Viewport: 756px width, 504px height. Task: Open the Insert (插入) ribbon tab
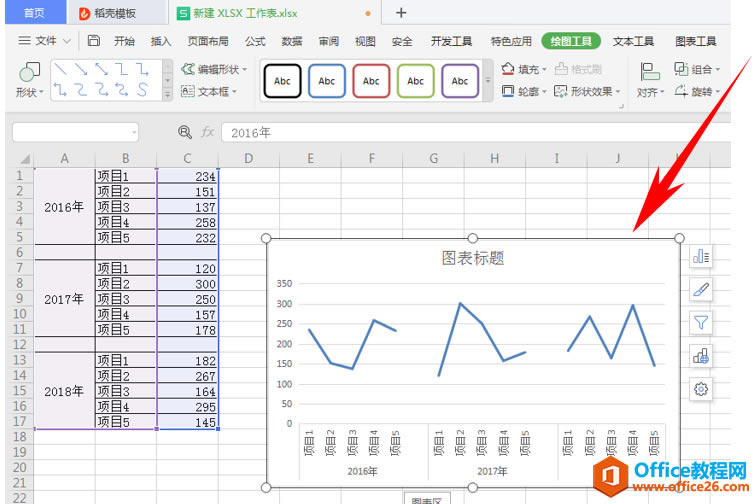pyautogui.click(x=161, y=41)
